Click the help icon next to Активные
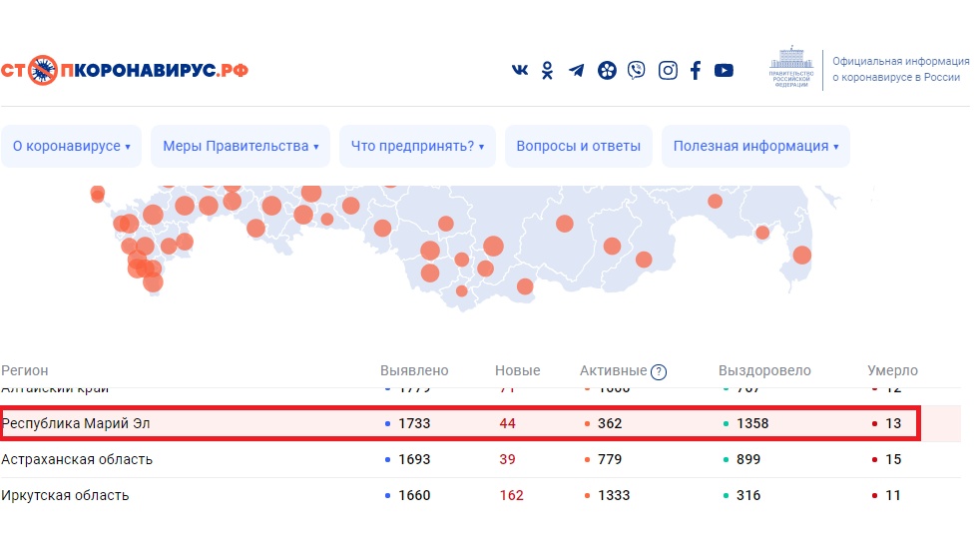 pyautogui.click(x=659, y=372)
